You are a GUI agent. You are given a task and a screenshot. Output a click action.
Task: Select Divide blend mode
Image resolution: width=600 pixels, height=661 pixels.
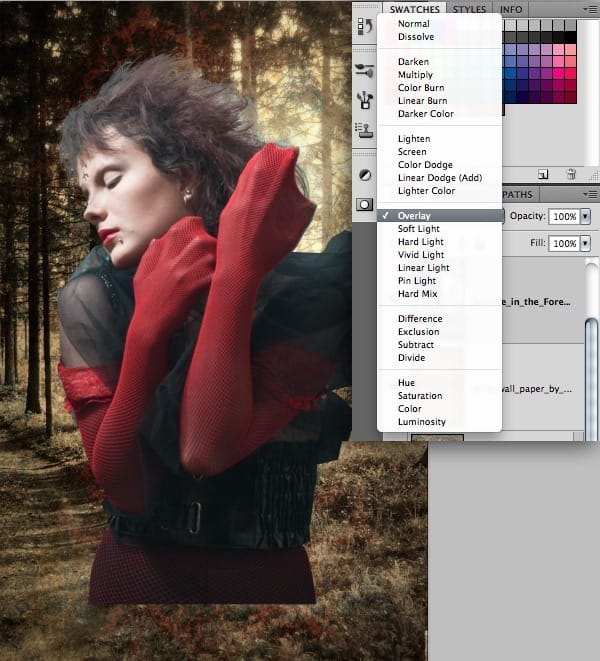coord(439,358)
